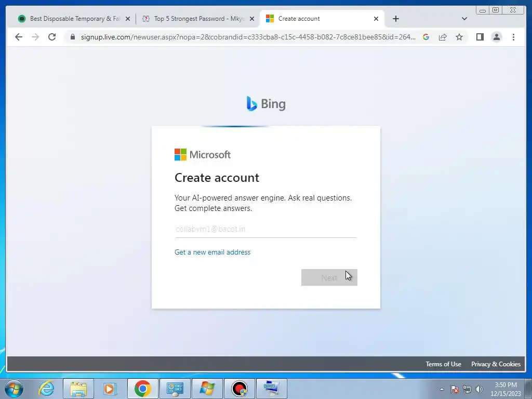
Task: Click the address bar URL text
Action: point(248,37)
